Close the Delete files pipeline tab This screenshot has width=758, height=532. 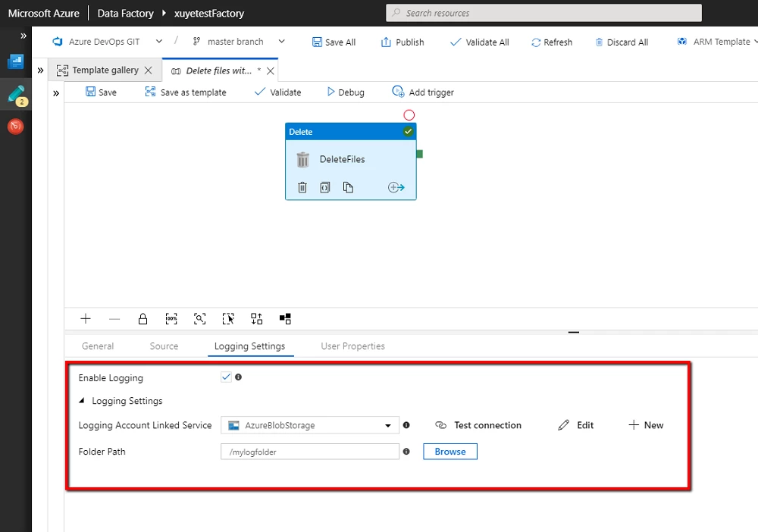[x=271, y=71]
